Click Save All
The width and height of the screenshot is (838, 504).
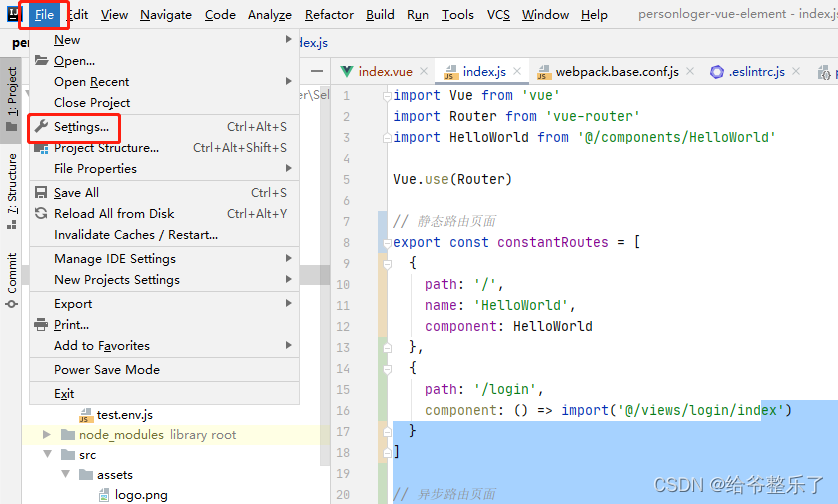pos(164,193)
